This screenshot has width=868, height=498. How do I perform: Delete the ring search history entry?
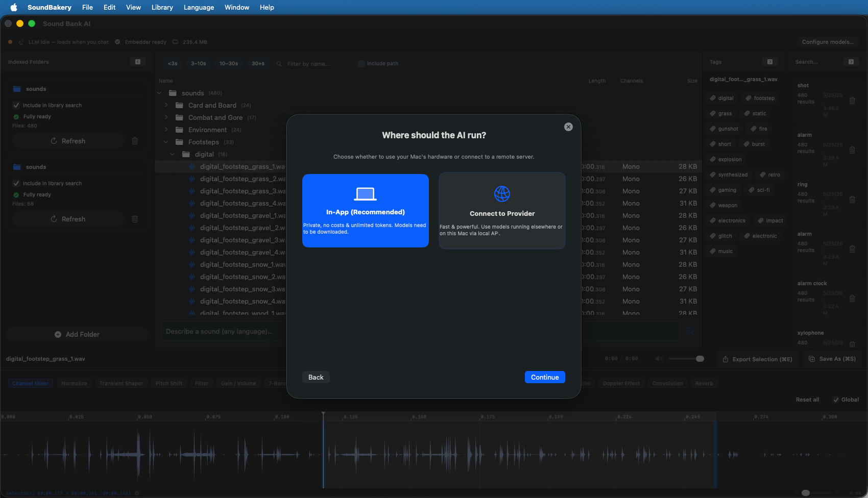pyautogui.click(x=852, y=200)
